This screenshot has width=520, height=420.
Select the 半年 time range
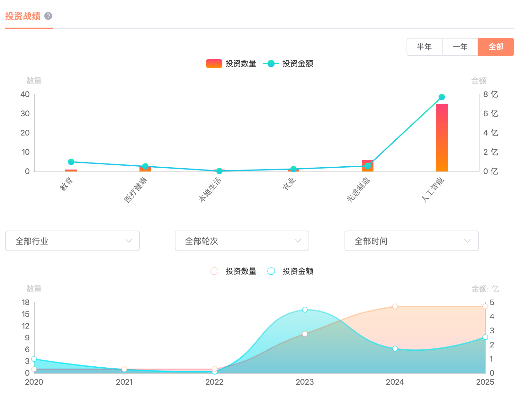pyautogui.click(x=424, y=47)
